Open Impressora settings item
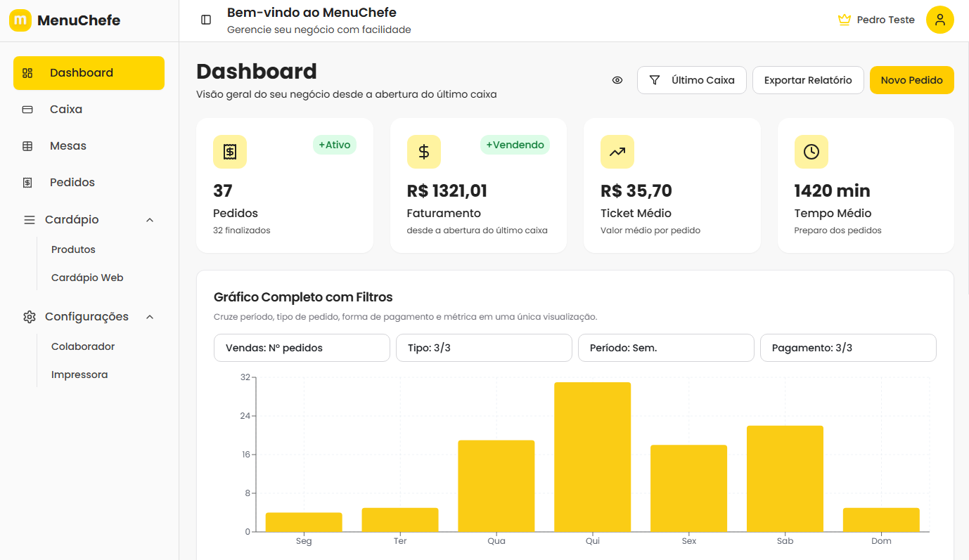Image resolution: width=969 pixels, height=560 pixels. pyautogui.click(x=79, y=375)
